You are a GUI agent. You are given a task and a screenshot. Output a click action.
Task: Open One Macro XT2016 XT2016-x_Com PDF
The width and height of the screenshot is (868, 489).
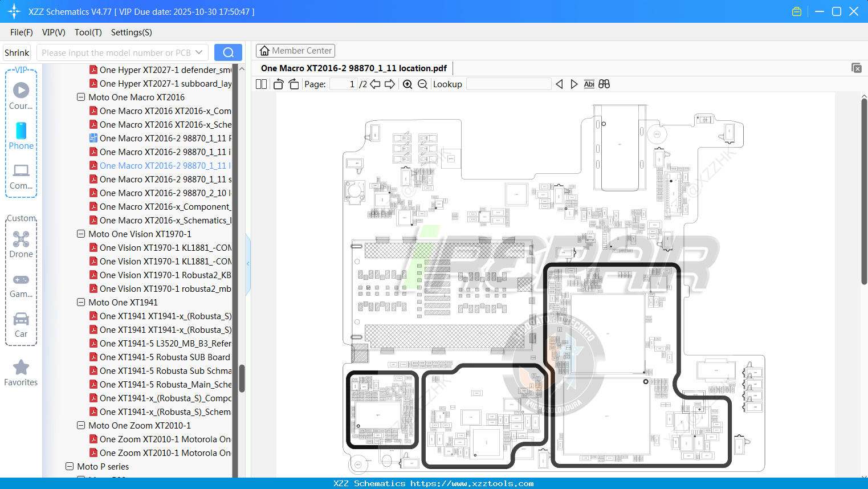pos(160,111)
